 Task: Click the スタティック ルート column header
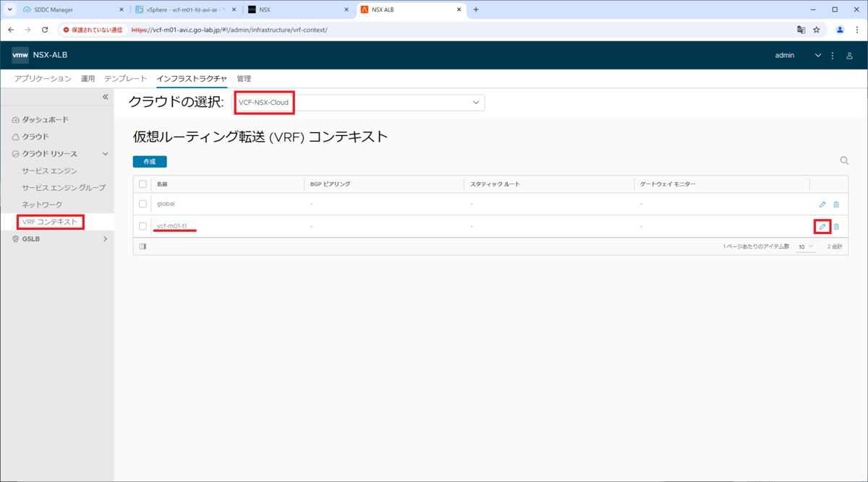tap(495, 184)
